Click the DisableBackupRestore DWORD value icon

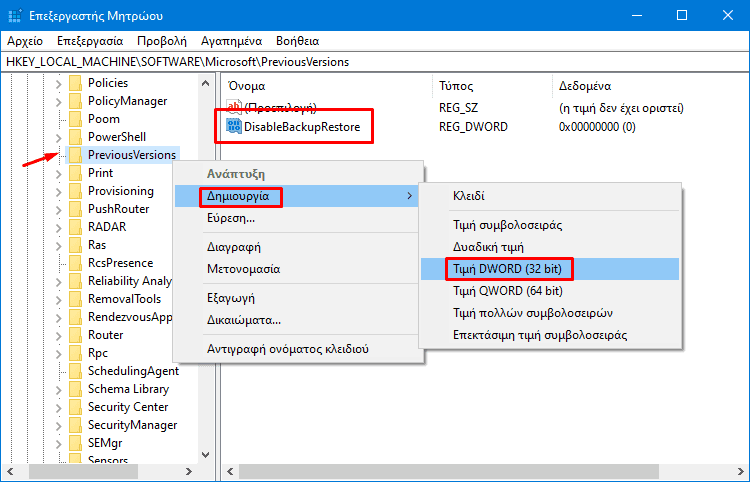234,127
